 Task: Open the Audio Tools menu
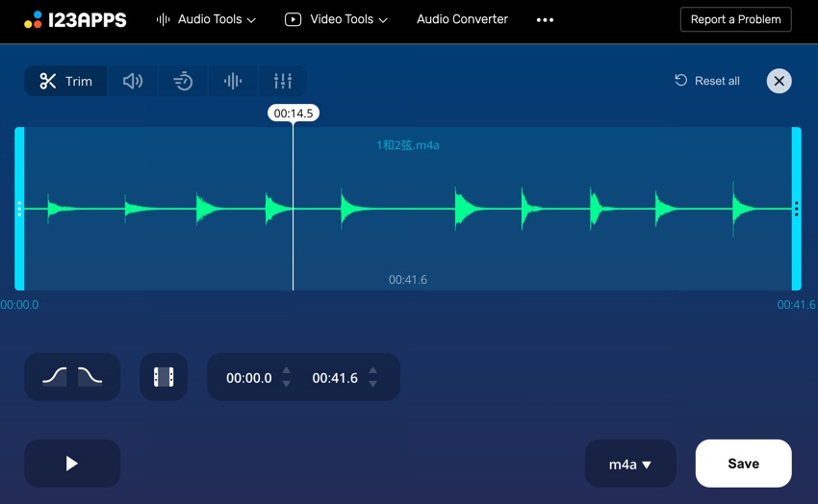207,19
